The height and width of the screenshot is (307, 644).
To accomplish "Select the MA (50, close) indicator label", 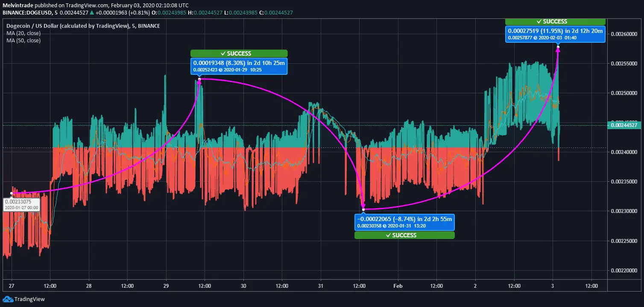I will pos(23,41).
